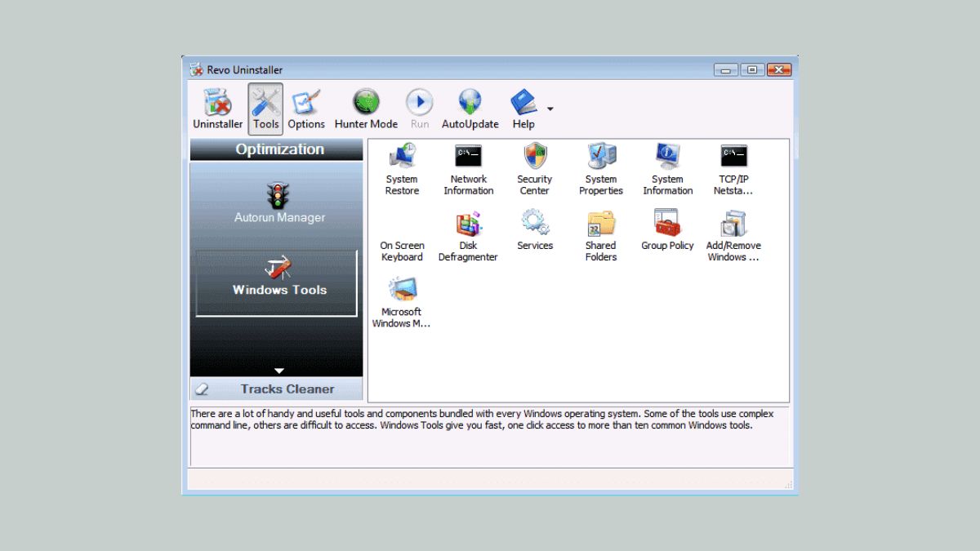Image resolution: width=980 pixels, height=551 pixels.
Task: Launch the Microsoft Windows M... tool
Action: pyautogui.click(x=402, y=303)
